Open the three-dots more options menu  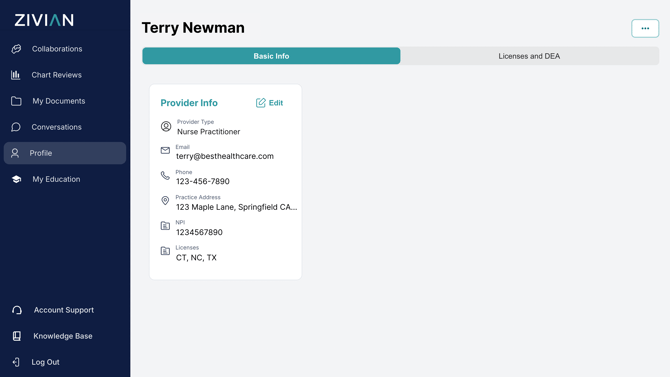(645, 28)
